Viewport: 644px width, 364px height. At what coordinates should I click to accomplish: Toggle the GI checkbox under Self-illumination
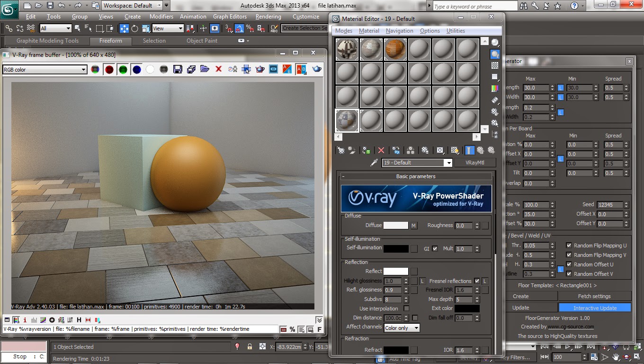(x=434, y=248)
